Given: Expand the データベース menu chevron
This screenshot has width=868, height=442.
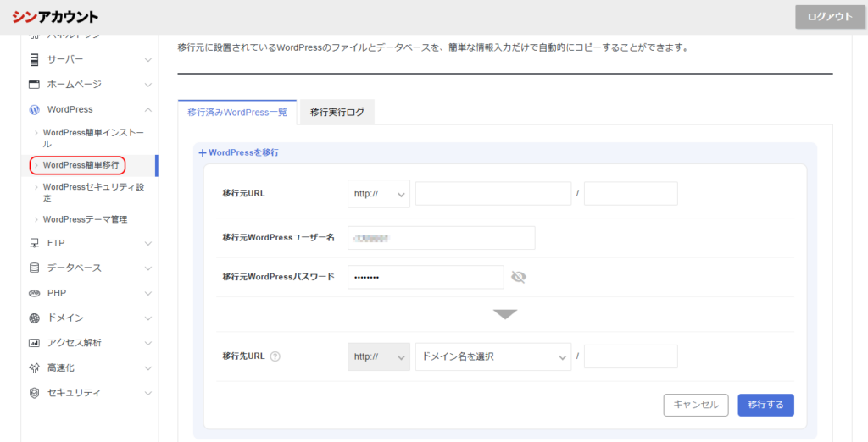Looking at the screenshot, I should click(x=147, y=268).
